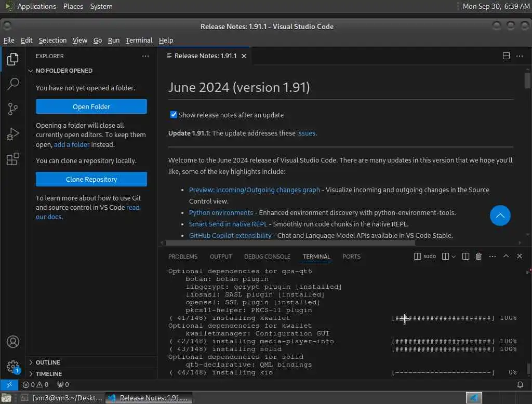
Task: Click the scroll-to-top round arrow button
Action: click(500, 216)
